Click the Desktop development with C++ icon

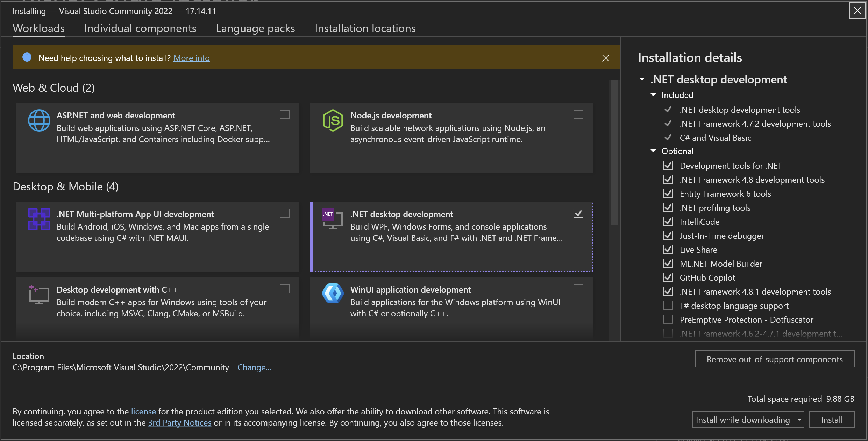pos(39,295)
